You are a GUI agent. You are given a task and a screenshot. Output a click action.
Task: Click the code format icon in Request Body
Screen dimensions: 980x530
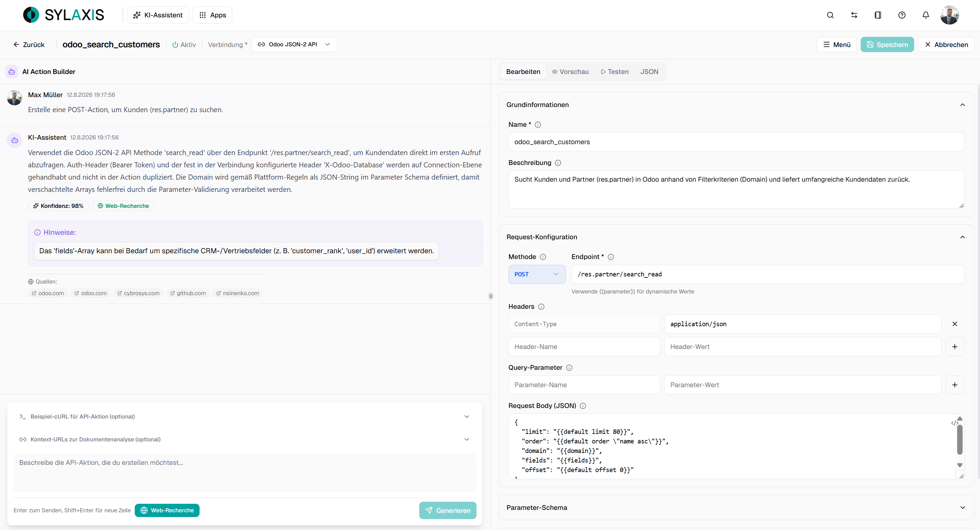(954, 423)
